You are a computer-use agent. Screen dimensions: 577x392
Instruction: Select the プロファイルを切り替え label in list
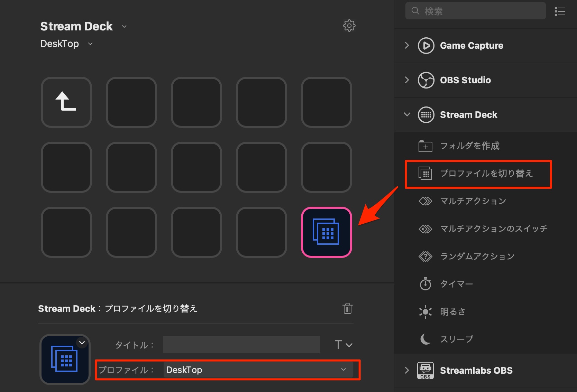(486, 173)
